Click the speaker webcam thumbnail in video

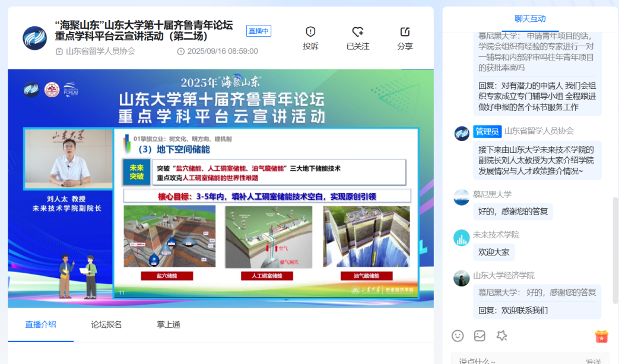pos(68,158)
